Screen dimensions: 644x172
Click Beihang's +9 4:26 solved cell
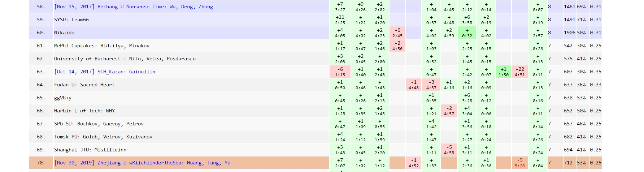tap(361, 7)
